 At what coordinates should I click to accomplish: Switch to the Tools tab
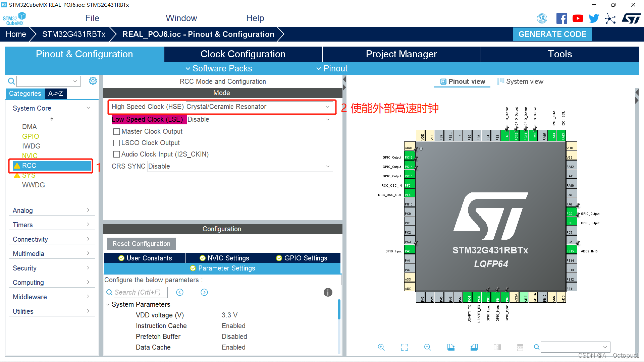coord(560,54)
